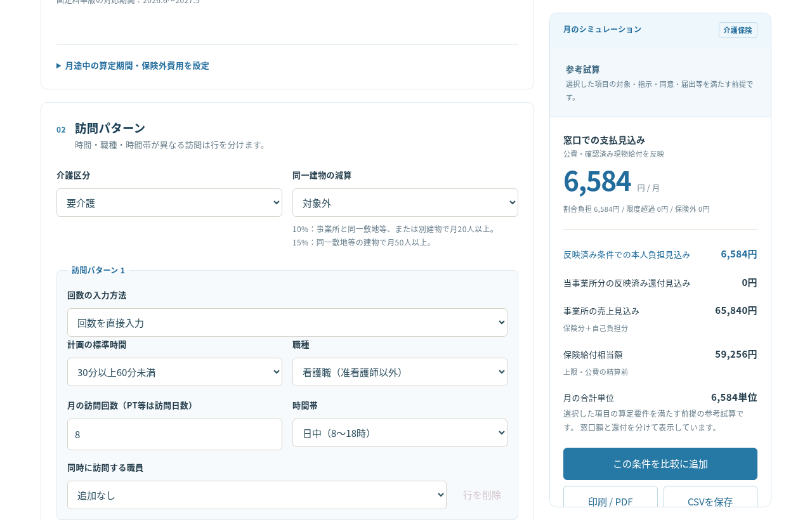812x520 pixels.
Task: Click the 59,256円 insurance benefit value
Action: click(x=736, y=354)
